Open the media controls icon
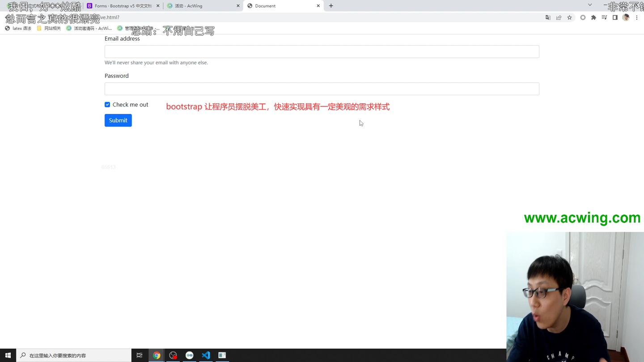 coord(605,17)
